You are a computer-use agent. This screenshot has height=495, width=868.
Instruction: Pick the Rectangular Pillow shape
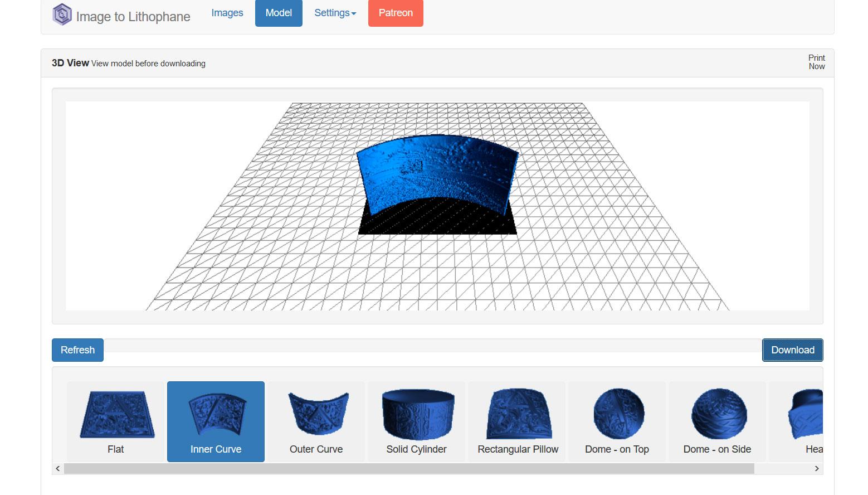pos(517,421)
